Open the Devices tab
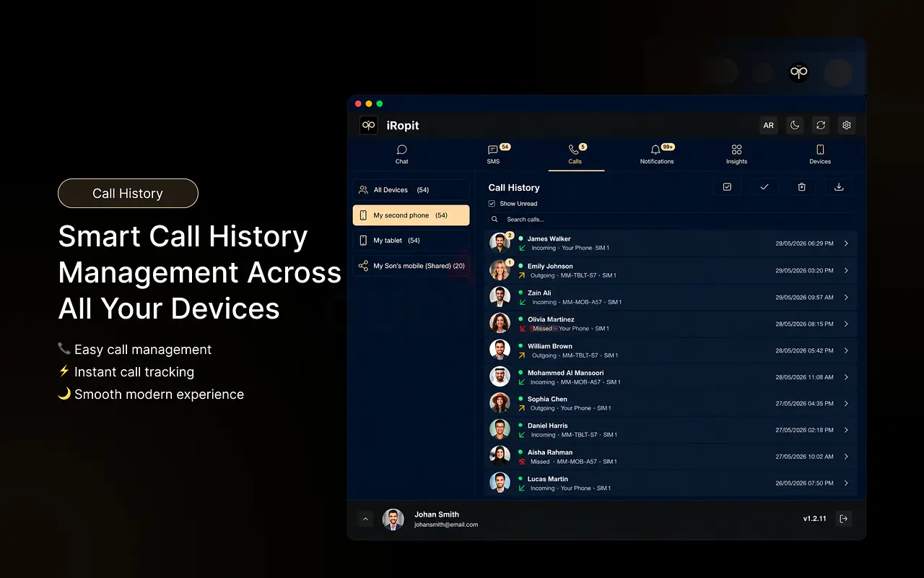This screenshot has width=924, height=578. pyautogui.click(x=820, y=155)
